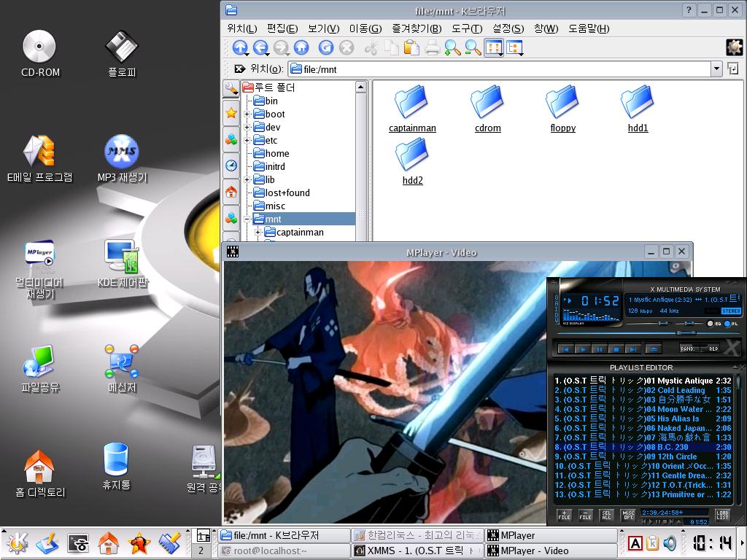The image size is (747, 560).
Task: Expand the captainman subfolder in tree
Action: 258,233
